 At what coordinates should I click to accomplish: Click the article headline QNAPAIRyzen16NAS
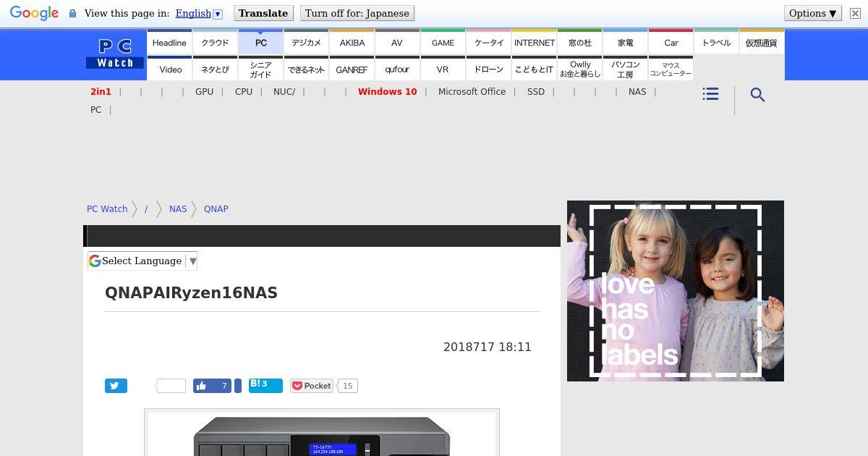(x=191, y=293)
